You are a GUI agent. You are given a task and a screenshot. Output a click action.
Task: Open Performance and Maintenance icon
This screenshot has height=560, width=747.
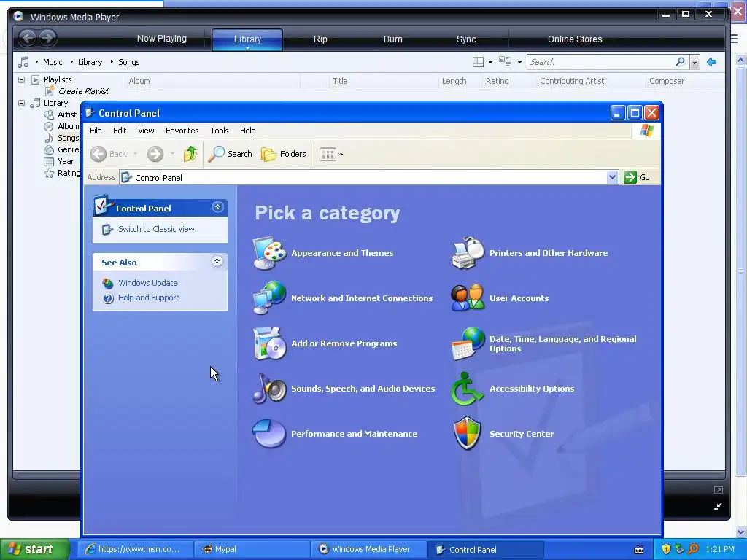click(269, 434)
